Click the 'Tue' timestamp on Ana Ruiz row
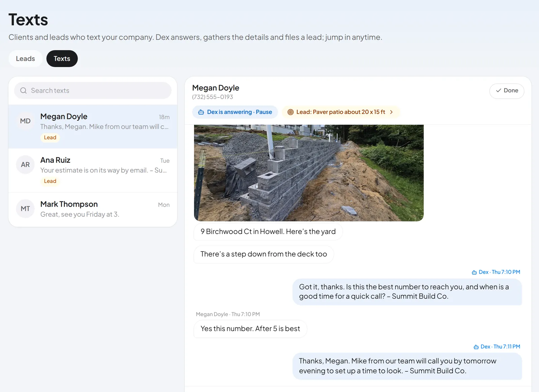Screen dimensions: 539x392 point(165,161)
